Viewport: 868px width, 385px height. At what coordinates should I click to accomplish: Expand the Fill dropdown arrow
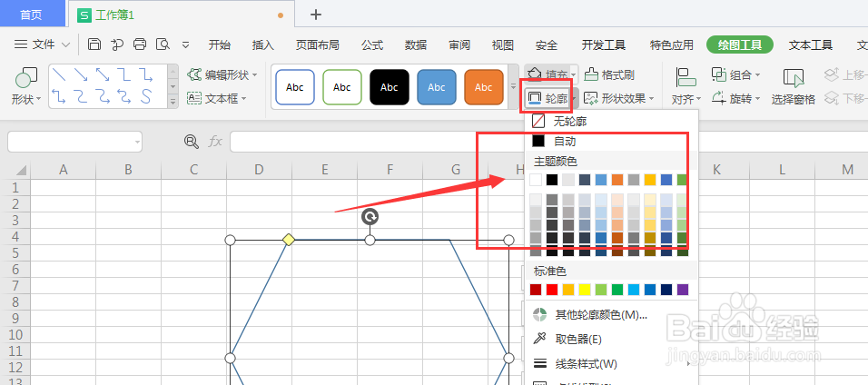574,74
